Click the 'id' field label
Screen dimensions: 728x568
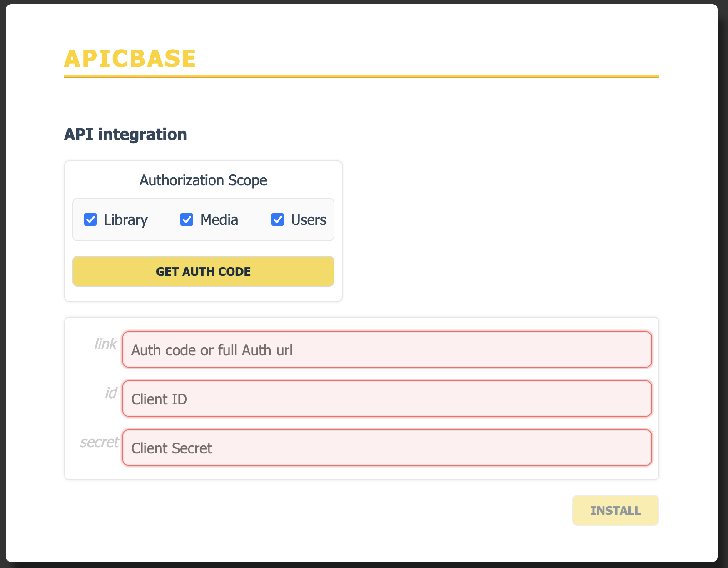111,393
